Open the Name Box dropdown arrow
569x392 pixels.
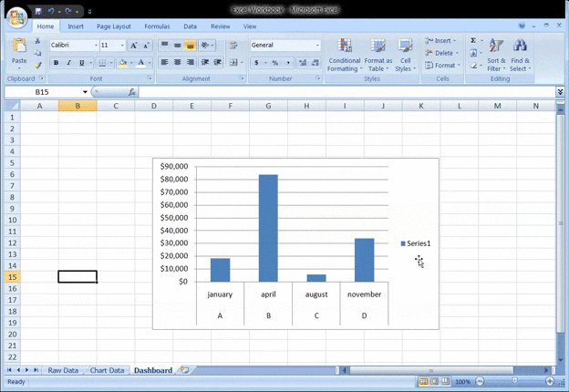pos(86,92)
